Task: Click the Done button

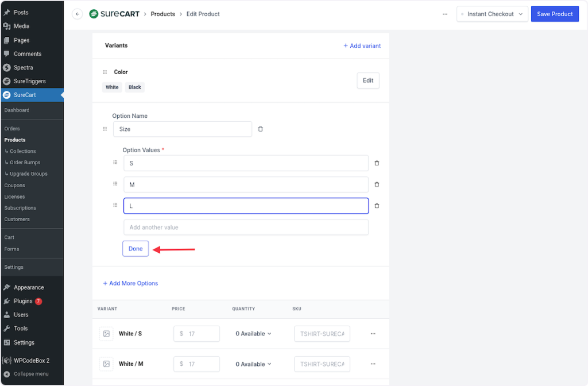Action: pos(136,249)
